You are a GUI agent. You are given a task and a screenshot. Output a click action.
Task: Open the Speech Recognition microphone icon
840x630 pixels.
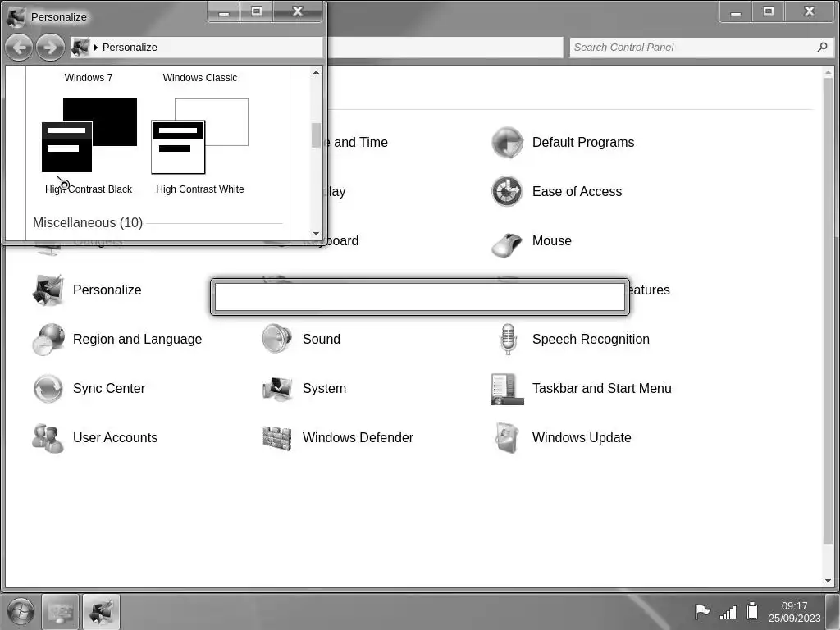[507, 339]
